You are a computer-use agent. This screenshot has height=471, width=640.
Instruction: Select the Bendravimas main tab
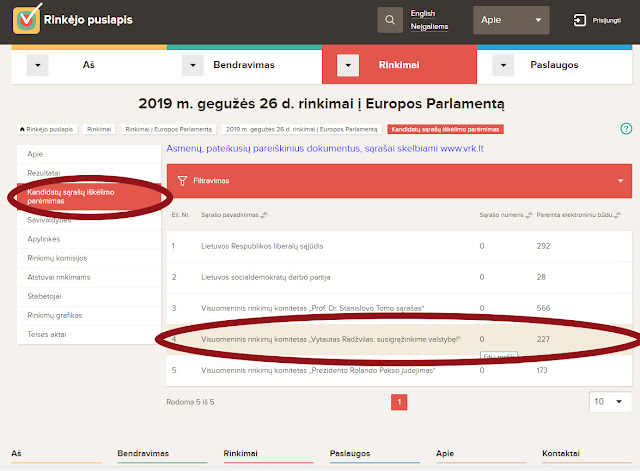(244, 65)
